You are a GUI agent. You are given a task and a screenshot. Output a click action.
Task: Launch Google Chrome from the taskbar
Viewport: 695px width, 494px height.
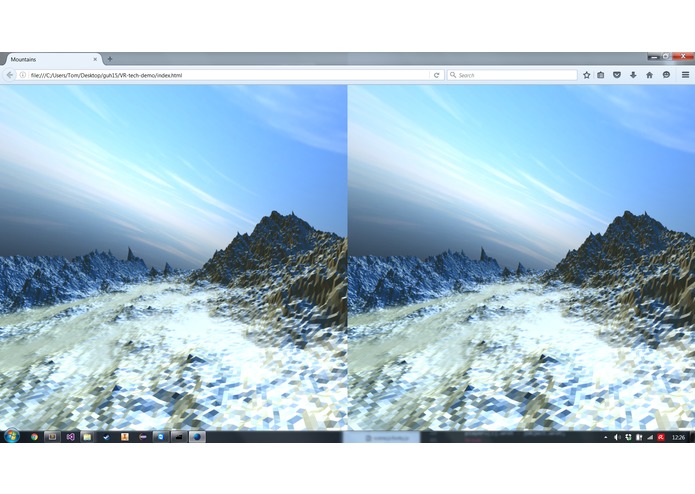tap(34, 437)
